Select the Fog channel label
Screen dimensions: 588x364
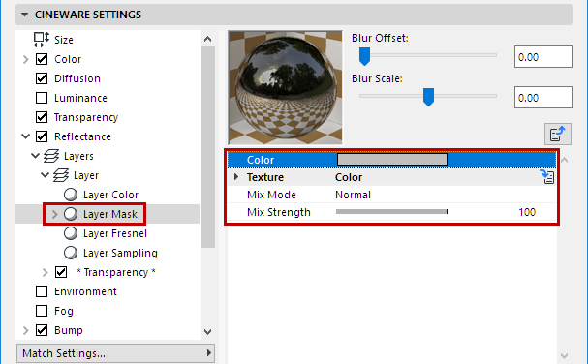click(63, 311)
